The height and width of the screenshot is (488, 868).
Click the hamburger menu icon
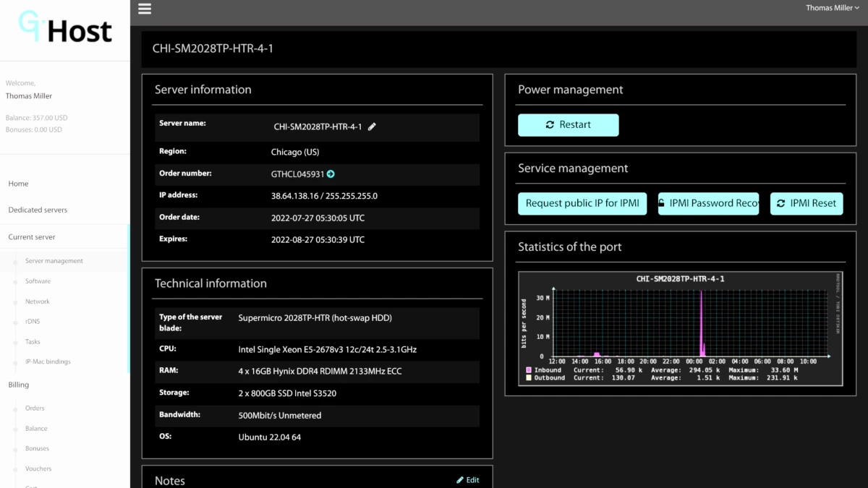[x=145, y=9]
